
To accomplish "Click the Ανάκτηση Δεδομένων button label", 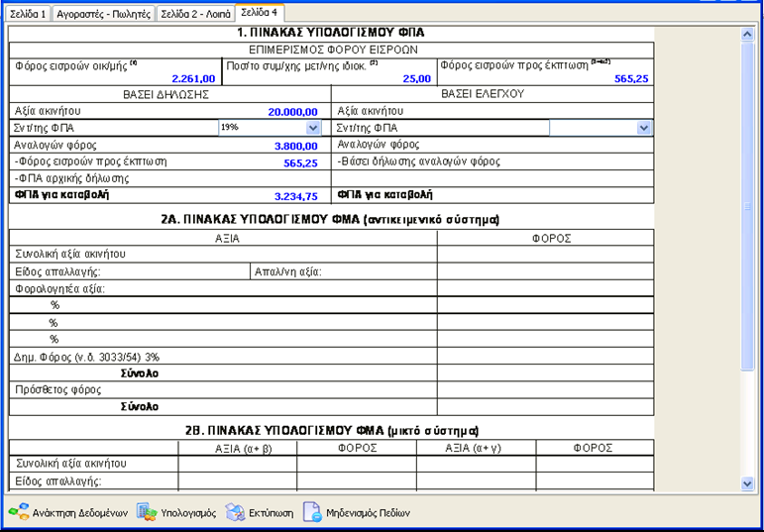I will (80, 513).
